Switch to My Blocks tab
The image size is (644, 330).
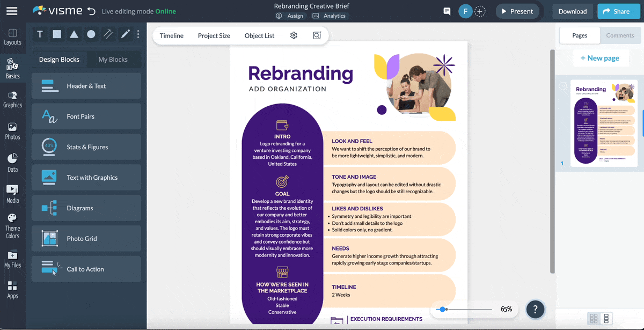[113, 60]
